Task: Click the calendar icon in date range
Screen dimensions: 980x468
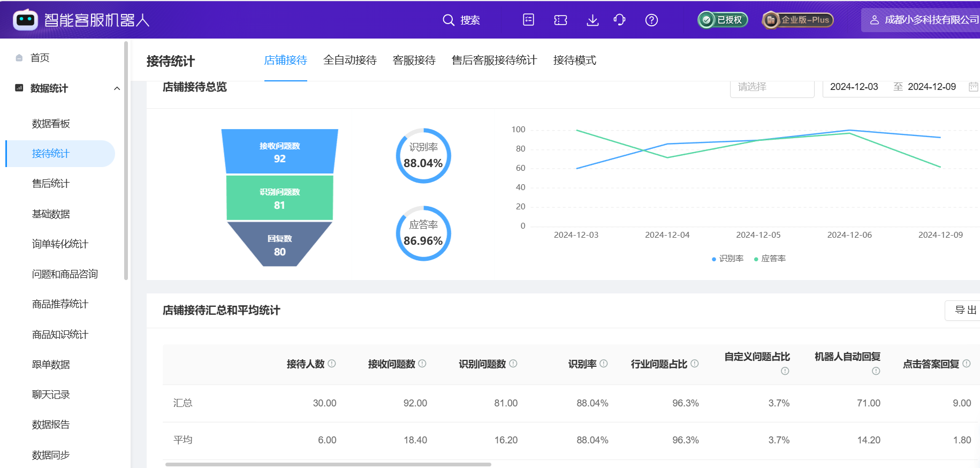Action: 974,87
